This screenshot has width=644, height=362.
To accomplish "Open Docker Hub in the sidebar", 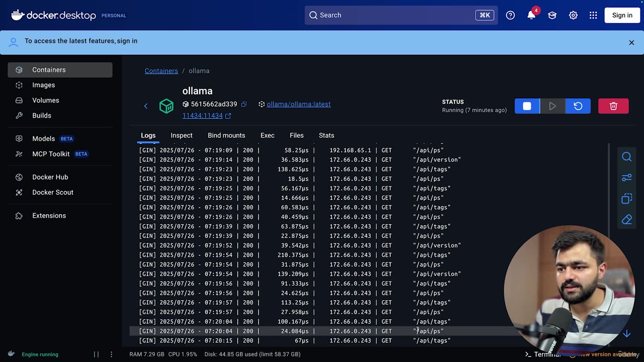I will [x=60, y=177].
